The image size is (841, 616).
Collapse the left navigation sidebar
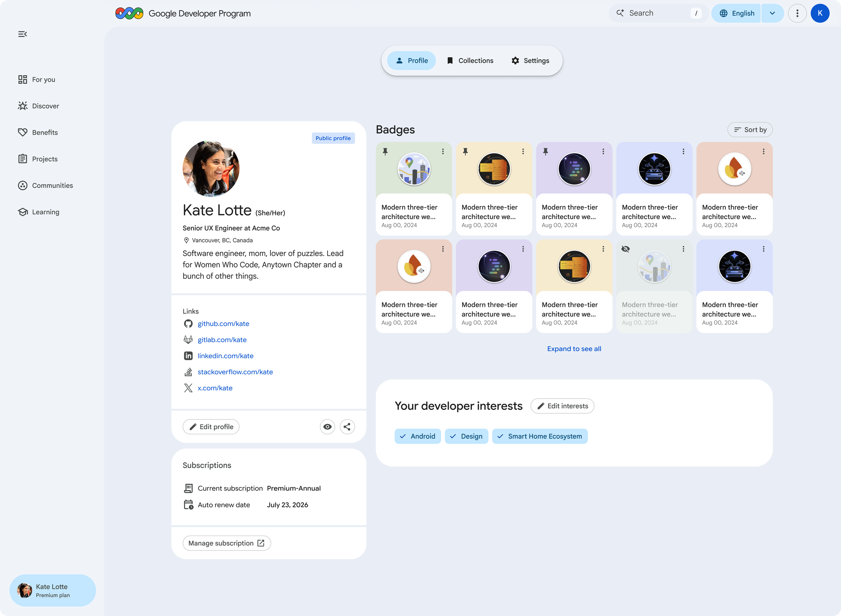22,34
